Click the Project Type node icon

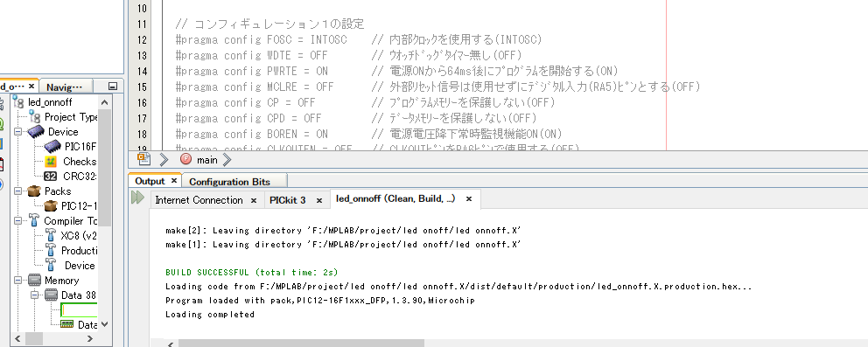tap(35, 117)
